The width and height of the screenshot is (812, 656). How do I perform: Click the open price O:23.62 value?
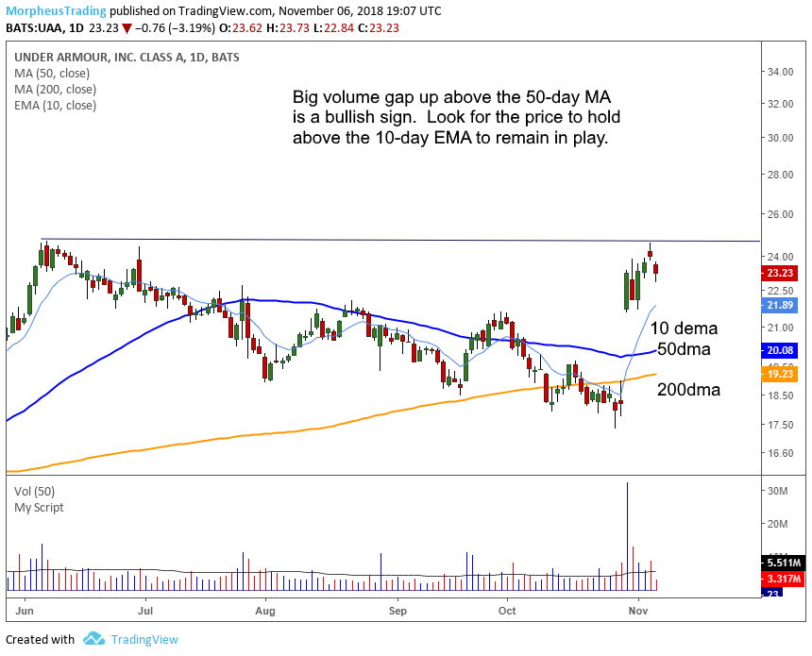(x=241, y=28)
